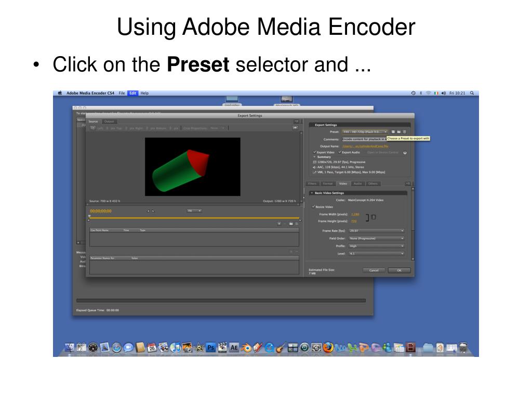Open the Frame Rate dropdown
The height and width of the screenshot is (399, 532).
point(376,231)
